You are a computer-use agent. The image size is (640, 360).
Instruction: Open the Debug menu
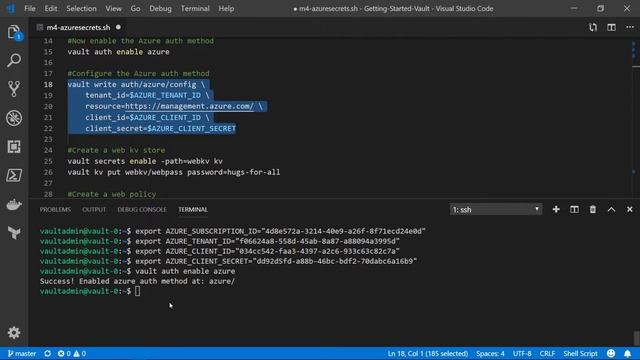pyautogui.click(x=160, y=8)
